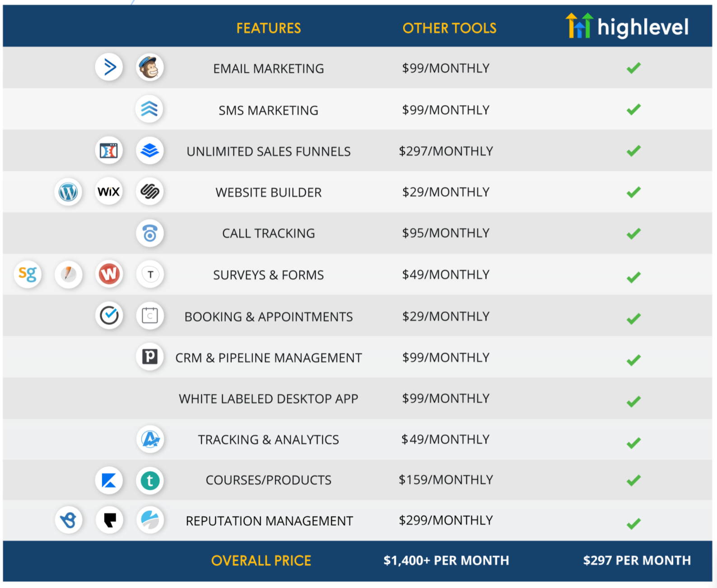Screen dimensions: 717x588
Task: Click the green checkmark in Website Builder row
Action: pyautogui.click(x=633, y=192)
